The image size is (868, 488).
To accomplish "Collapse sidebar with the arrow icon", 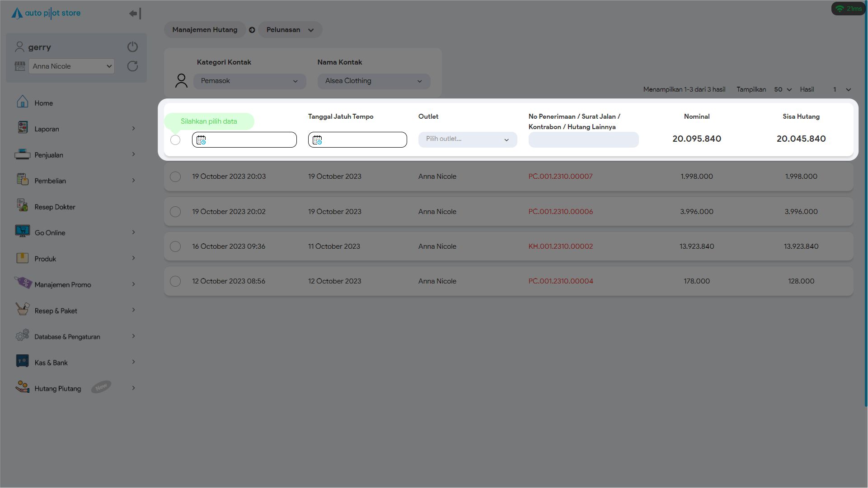I will [x=135, y=14].
